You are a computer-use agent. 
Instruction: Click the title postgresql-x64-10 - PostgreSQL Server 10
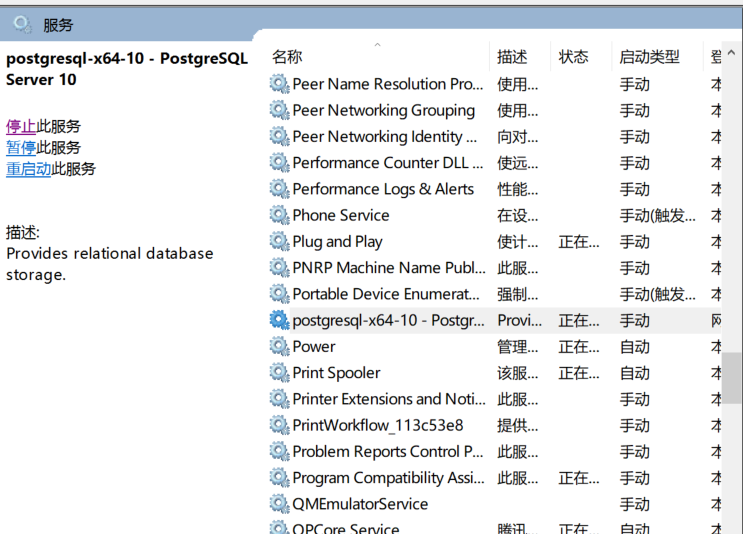(x=127, y=69)
